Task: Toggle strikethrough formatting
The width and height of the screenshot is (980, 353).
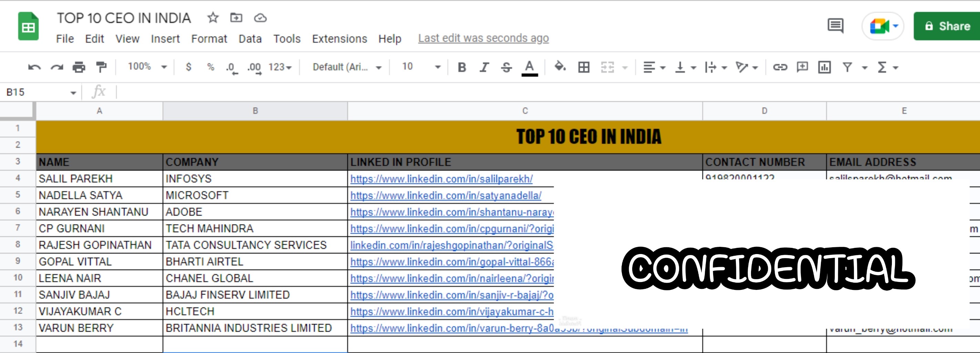Action: click(x=507, y=68)
